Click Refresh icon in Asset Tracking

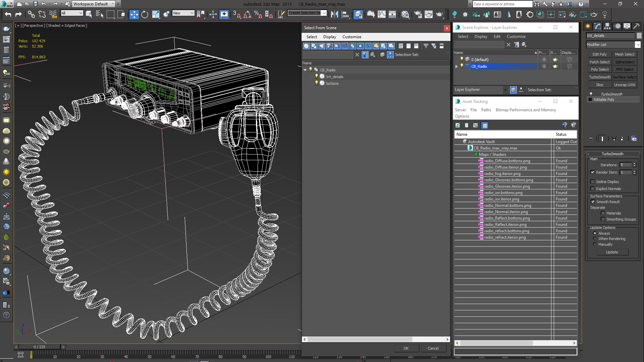pyautogui.click(x=458, y=125)
